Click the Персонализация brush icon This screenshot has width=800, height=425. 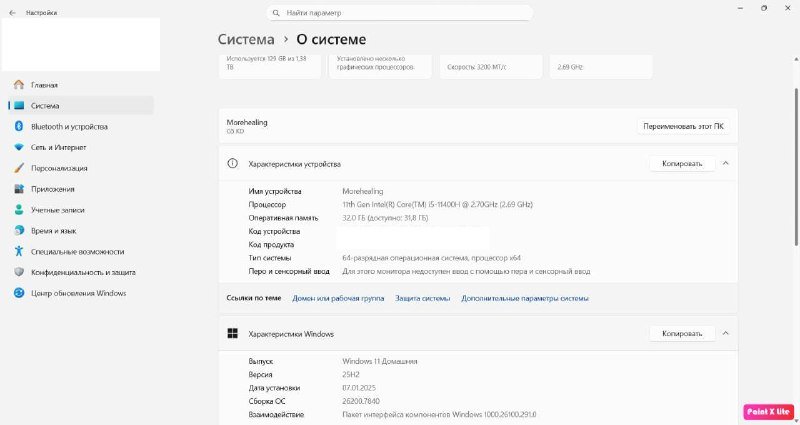pos(19,168)
